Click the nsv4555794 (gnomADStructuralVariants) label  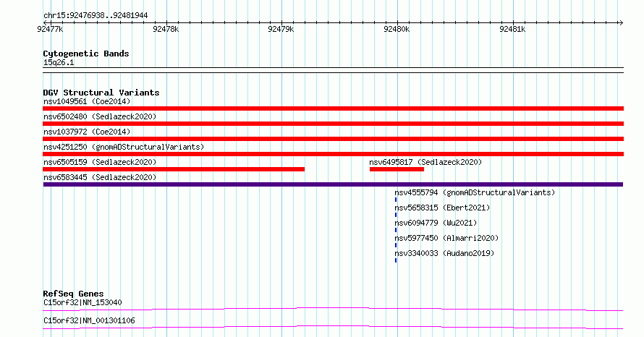tap(475, 192)
